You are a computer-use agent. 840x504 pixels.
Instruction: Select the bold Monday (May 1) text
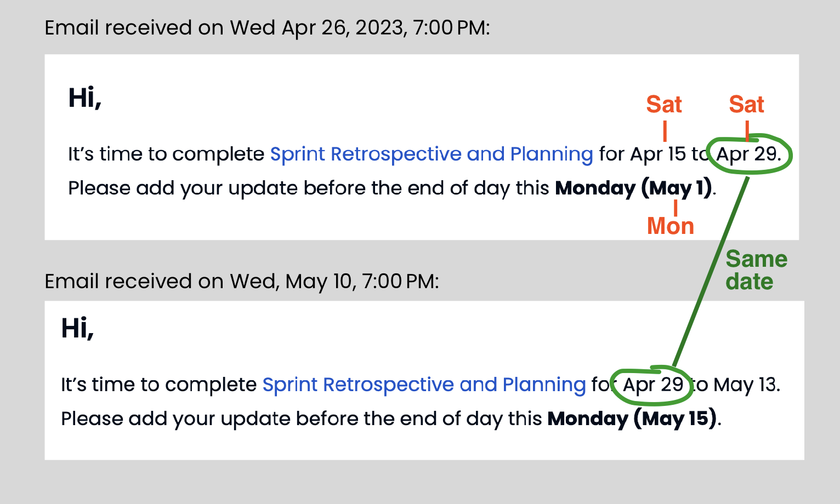634,188
